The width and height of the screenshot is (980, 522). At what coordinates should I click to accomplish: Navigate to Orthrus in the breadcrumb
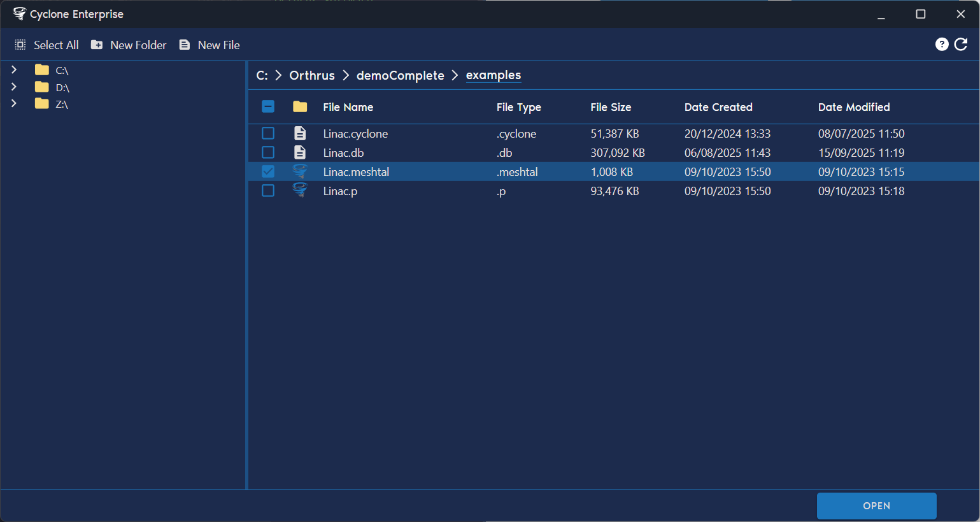312,75
